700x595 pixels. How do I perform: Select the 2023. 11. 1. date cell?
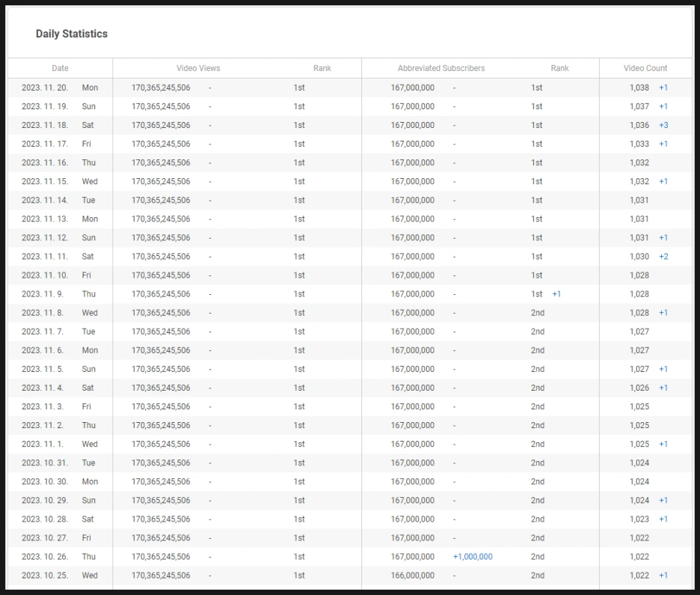click(x=43, y=444)
